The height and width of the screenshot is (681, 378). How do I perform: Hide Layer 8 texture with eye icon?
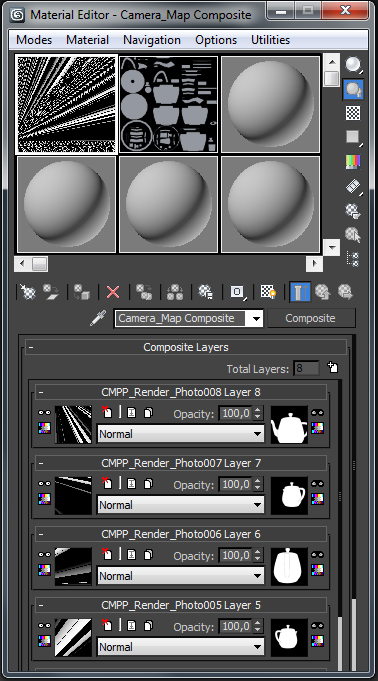[44, 413]
